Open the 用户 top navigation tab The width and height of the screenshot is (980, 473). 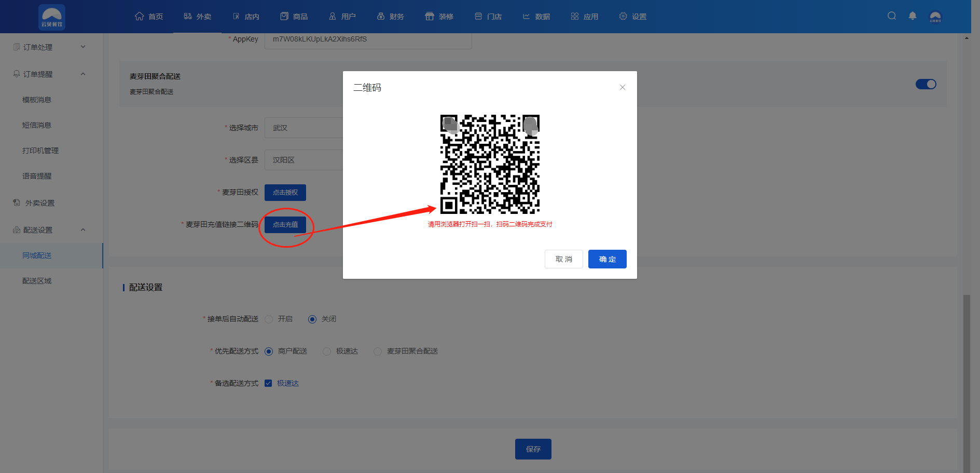(x=342, y=17)
